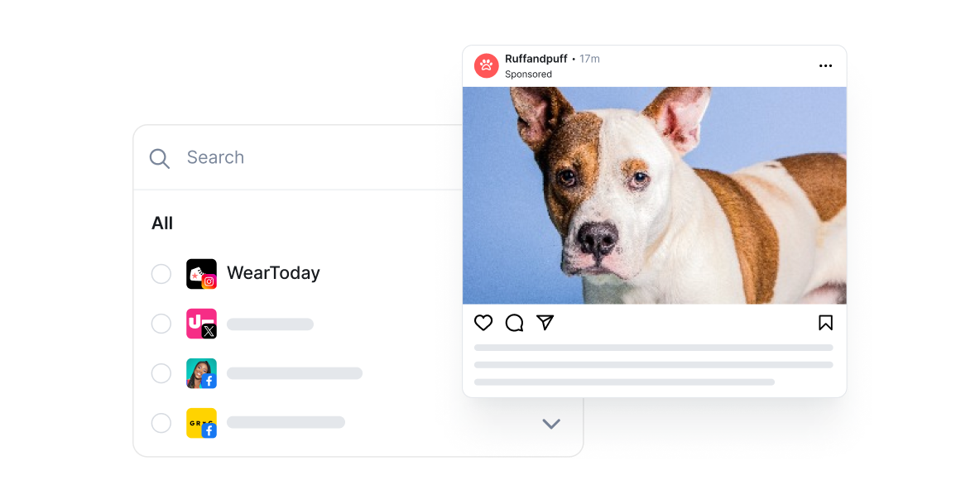Open the dog photo in the post
980x490 pixels.
655,195
